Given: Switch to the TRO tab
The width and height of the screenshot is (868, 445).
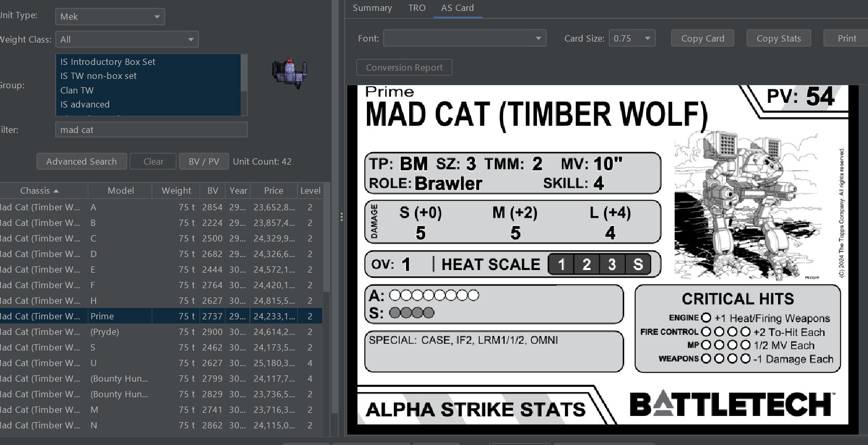Looking at the screenshot, I should click(x=417, y=8).
